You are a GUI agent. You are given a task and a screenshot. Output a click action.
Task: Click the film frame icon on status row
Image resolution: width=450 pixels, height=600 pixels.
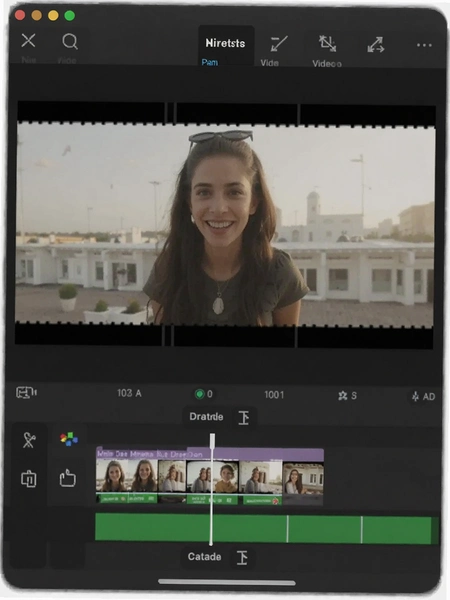point(26,393)
